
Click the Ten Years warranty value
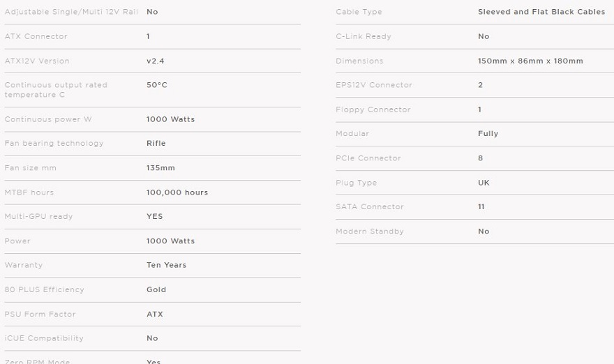click(x=167, y=265)
